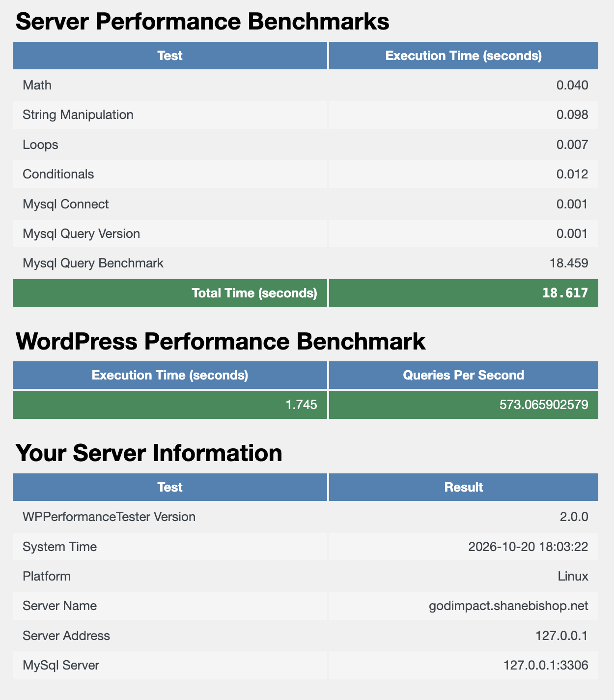Click the Your Server Information heading

point(149,453)
